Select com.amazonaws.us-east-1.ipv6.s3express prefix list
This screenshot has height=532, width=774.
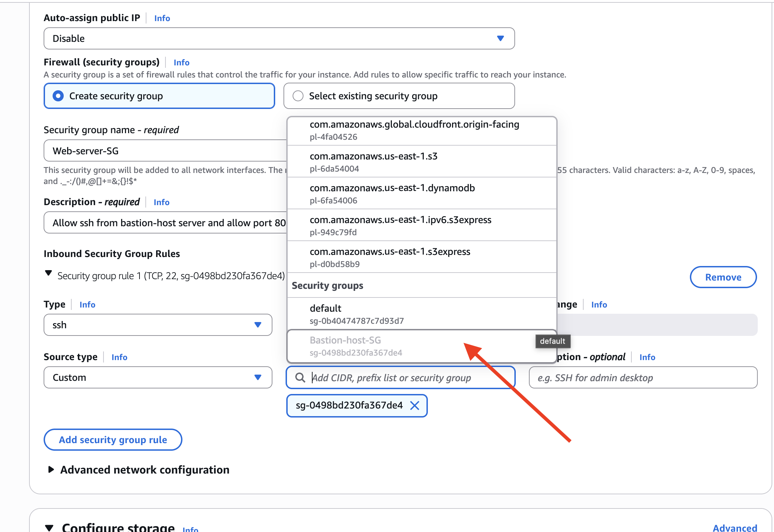tap(422, 225)
